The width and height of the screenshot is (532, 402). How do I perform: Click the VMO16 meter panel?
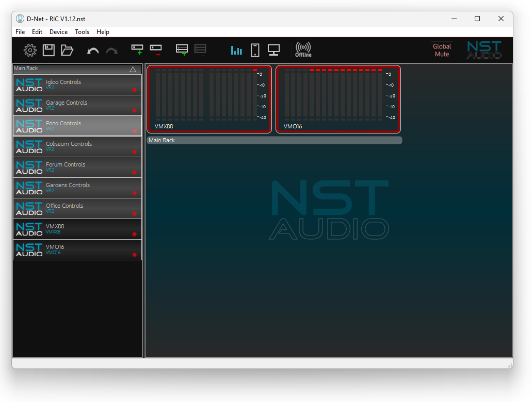(x=338, y=99)
